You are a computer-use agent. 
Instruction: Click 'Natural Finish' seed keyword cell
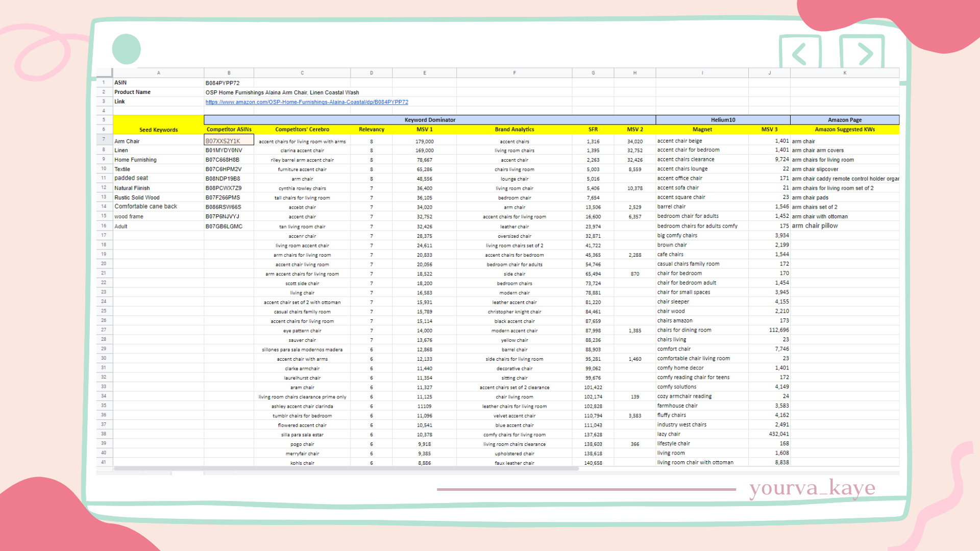pos(159,188)
